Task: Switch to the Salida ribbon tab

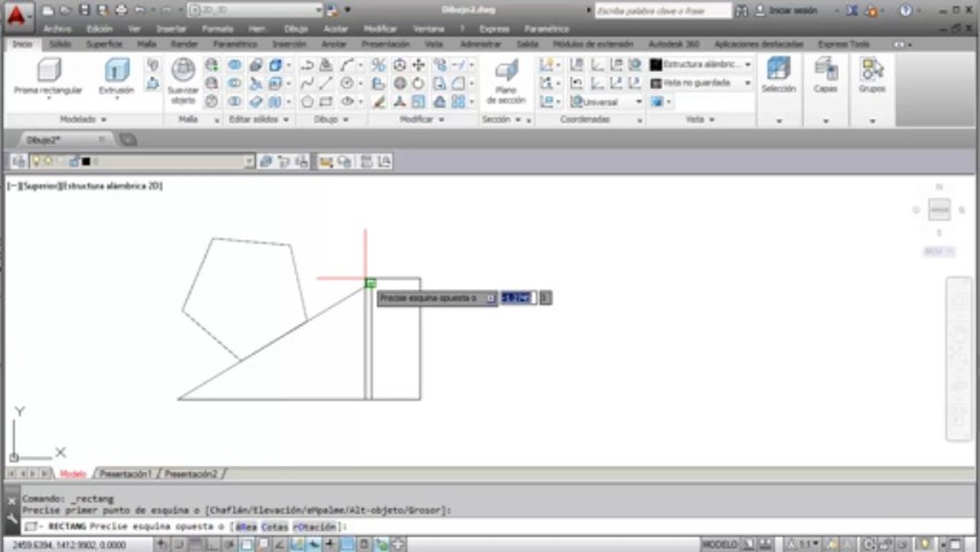Action: (527, 44)
